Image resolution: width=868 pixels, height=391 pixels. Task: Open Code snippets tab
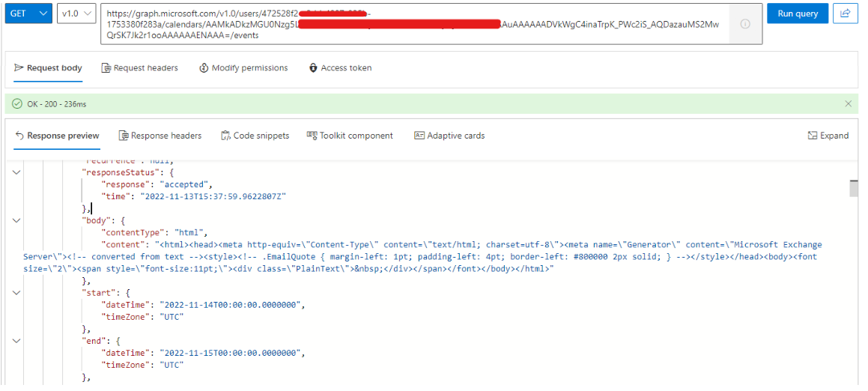[255, 136]
